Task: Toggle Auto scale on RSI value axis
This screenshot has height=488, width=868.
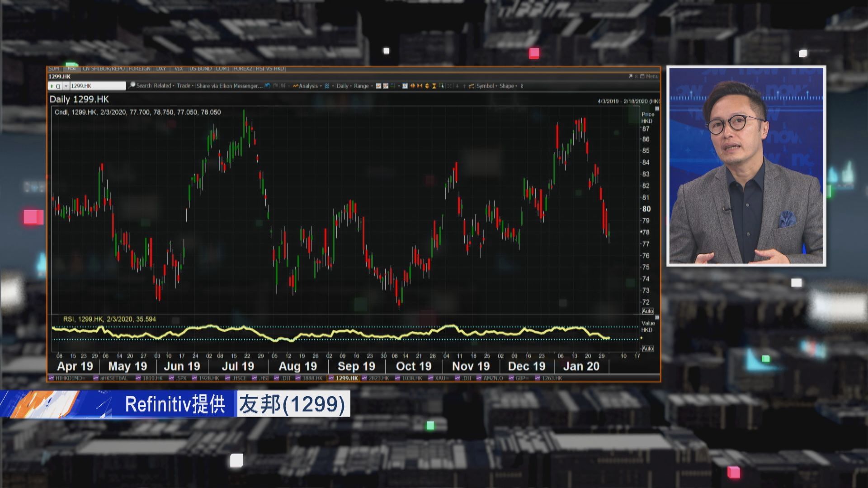Action: click(647, 348)
